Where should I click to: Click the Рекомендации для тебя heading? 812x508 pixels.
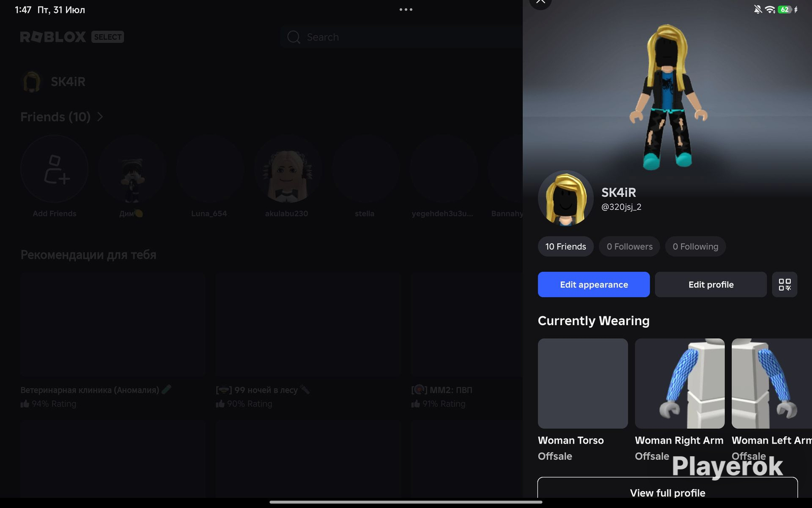[88, 255]
